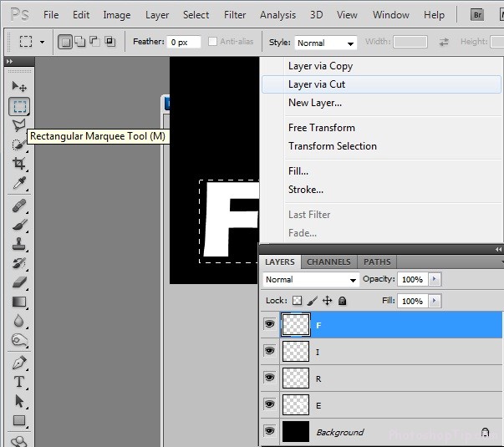
Task: Choose Free Transform from context menu
Action: [381, 128]
